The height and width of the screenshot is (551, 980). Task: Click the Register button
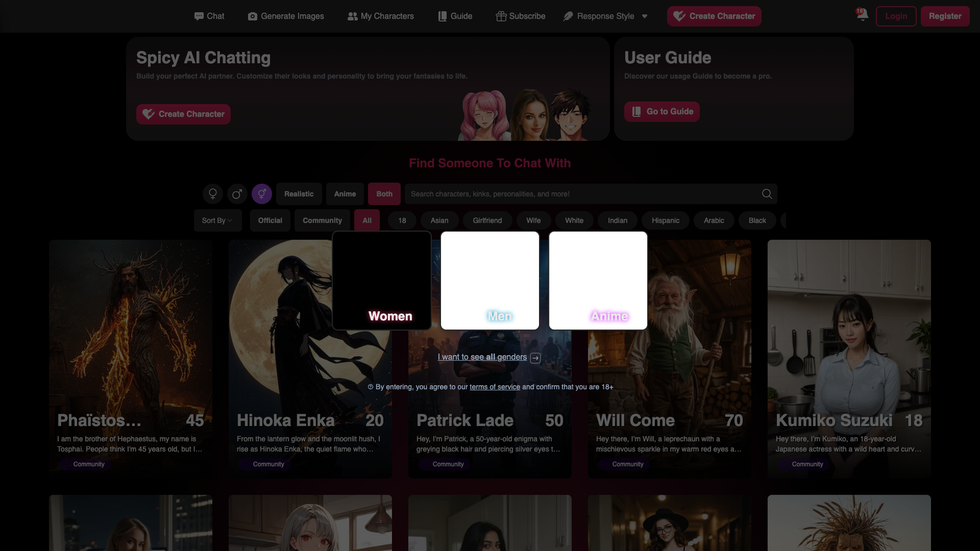tap(945, 17)
